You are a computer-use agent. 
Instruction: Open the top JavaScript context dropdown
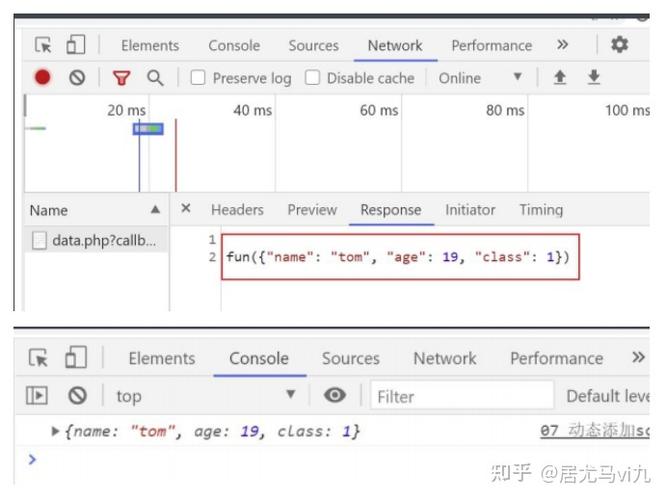pos(206,396)
